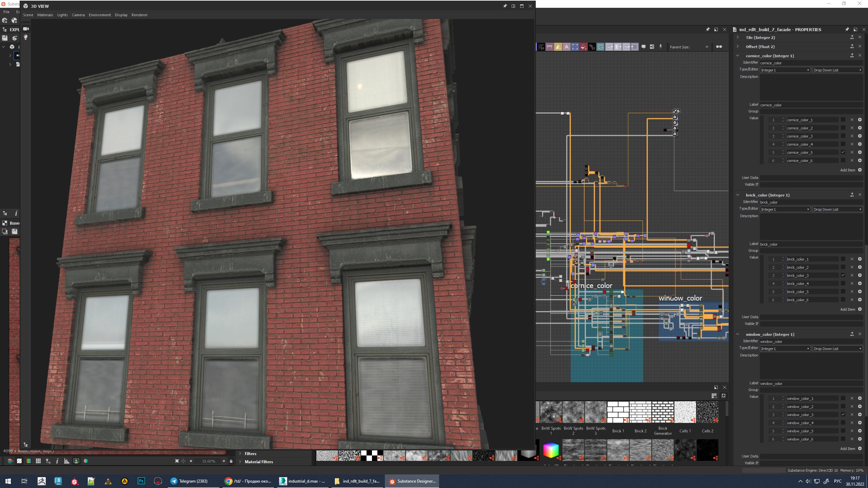Toggle the histogram icon in 2D view toolbar
The height and width of the screenshot is (488, 868).
pyautogui.click(x=67, y=461)
